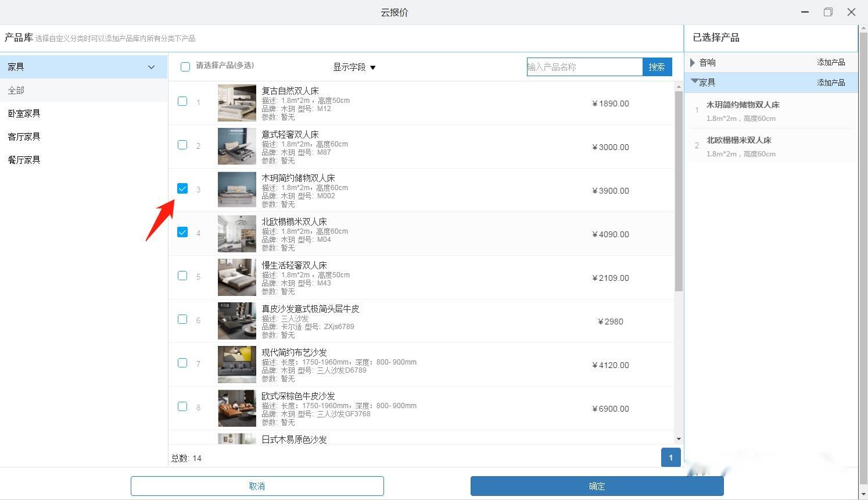Expand the 音响 group in selected products
Viewport: 868px width, 500px height.
pyautogui.click(x=693, y=62)
